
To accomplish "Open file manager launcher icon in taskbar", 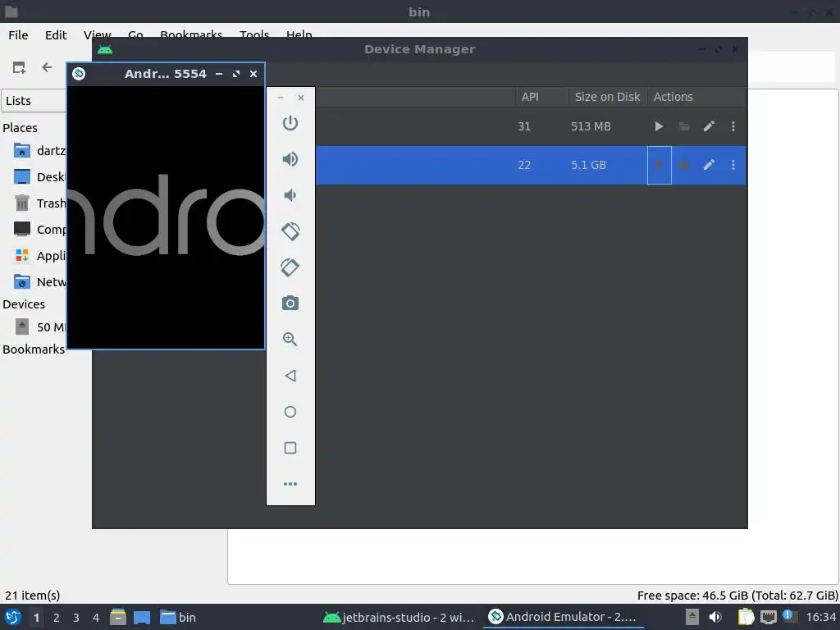I will (118, 617).
